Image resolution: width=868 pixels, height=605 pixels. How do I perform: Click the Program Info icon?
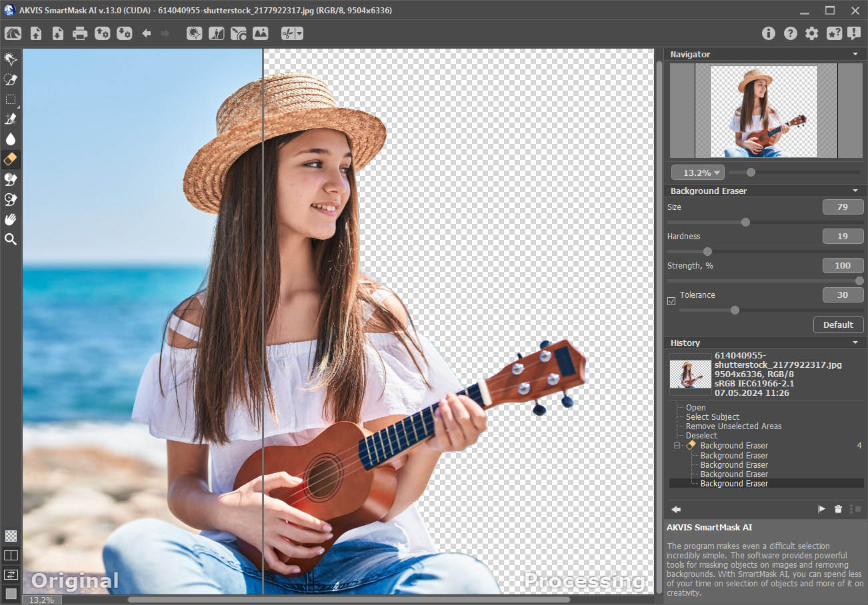pyautogui.click(x=769, y=33)
